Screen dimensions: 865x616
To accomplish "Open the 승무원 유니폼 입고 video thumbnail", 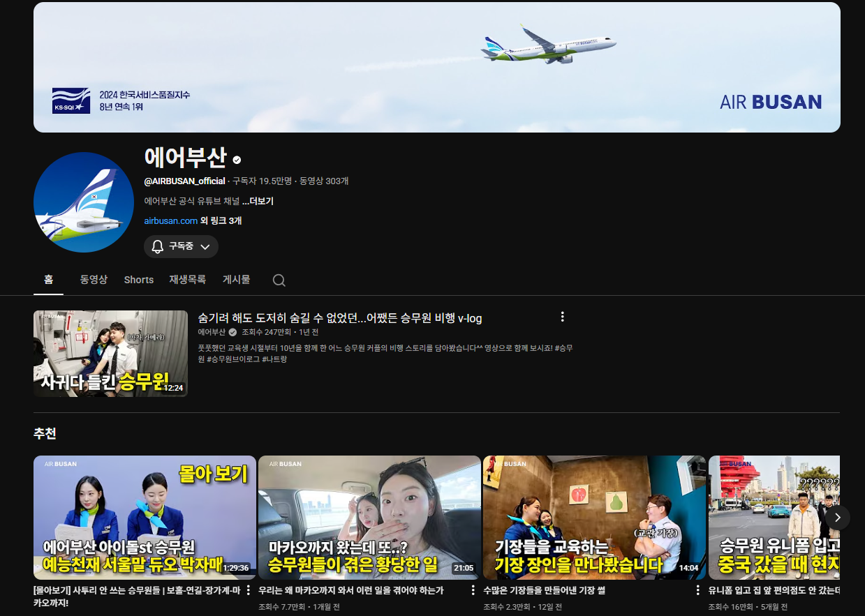I will click(x=774, y=518).
